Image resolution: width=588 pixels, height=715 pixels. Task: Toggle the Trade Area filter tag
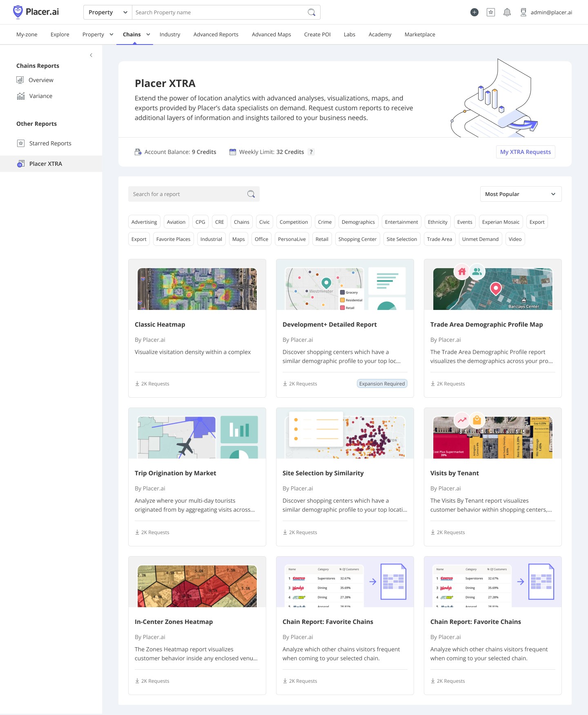pyautogui.click(x=439, y=239)
